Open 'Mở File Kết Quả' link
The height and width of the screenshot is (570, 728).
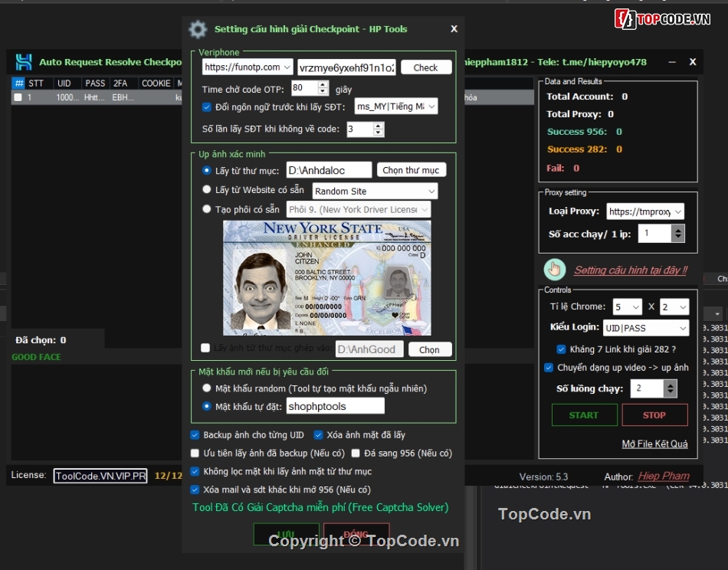point(654,444)
